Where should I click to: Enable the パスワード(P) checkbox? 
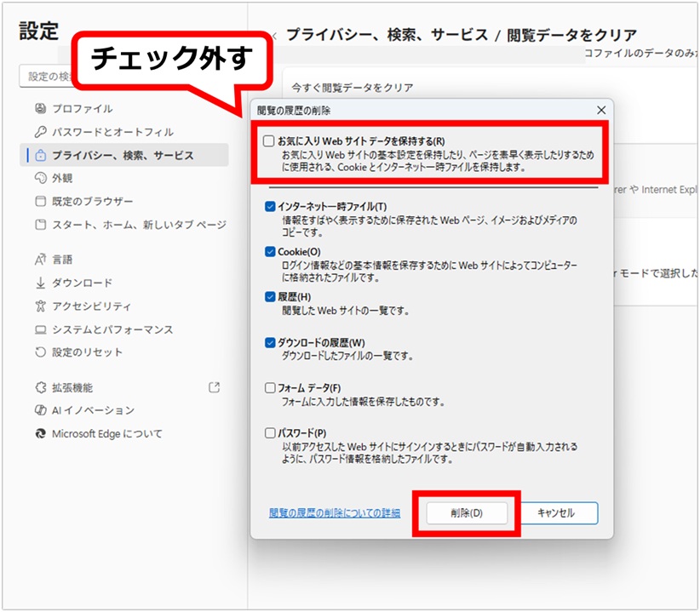click(270, 432)
